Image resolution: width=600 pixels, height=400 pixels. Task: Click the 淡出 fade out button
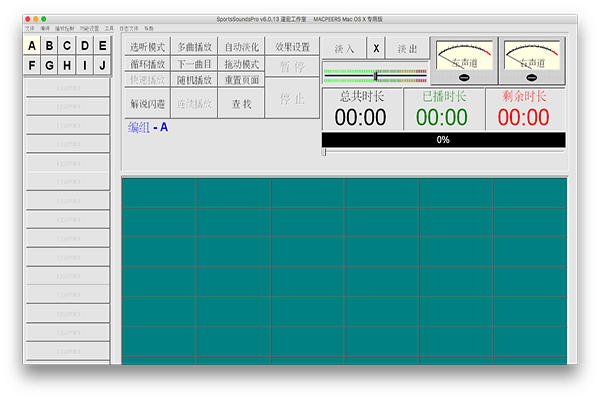click(407, 48)
